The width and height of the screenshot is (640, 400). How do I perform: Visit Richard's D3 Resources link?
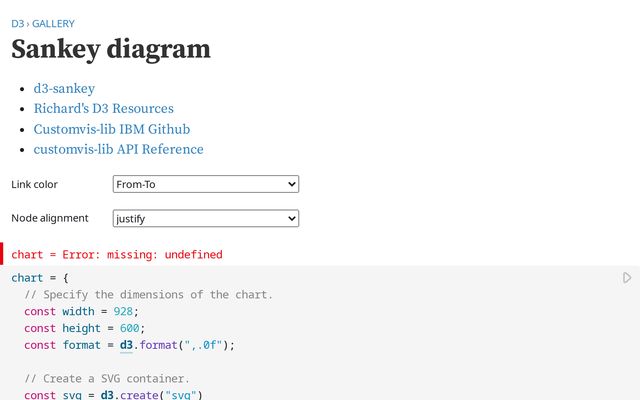click(x=104, y=109)
